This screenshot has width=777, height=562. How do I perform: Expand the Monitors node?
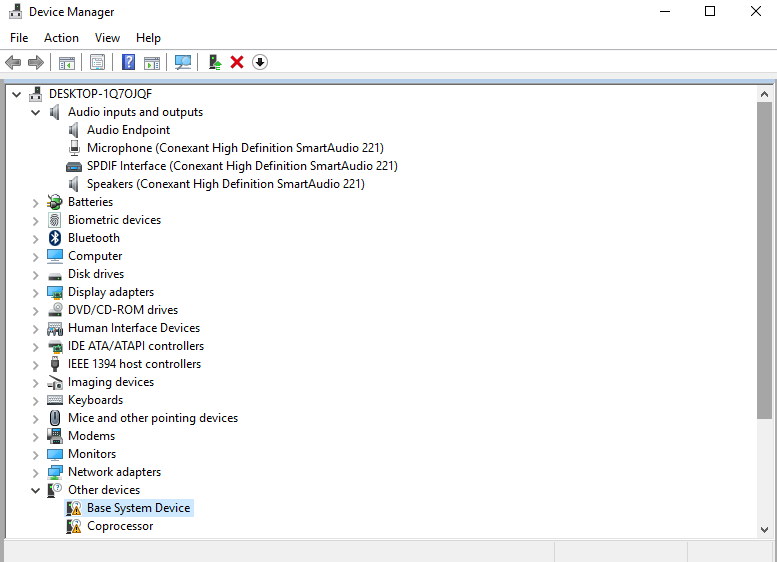(x=36, y=454)
